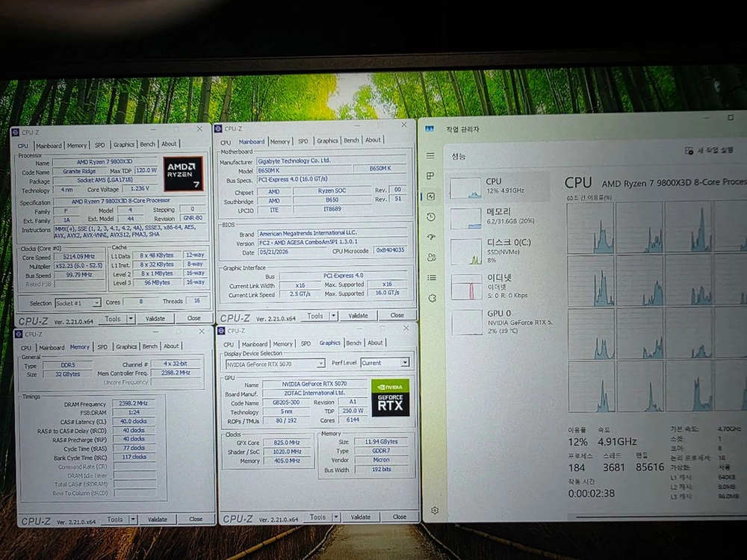Click BIOS Date value 05/21/2026
Viewport: 747px width, 560px height.
point(293,252)
